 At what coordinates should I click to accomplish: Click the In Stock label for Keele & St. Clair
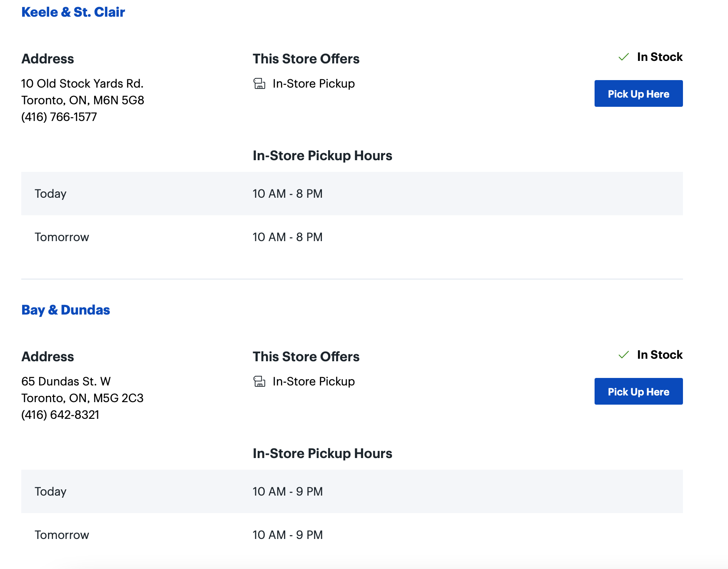[x=660, y=57]
